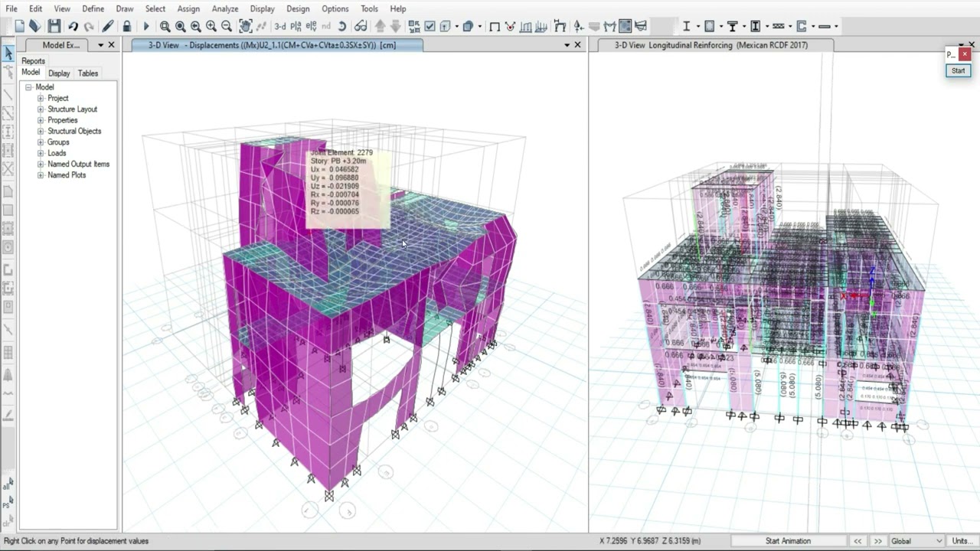
Task: Click the Zoom Out magnifier icon
Action: pyautogui.click(x=227, y=26)
